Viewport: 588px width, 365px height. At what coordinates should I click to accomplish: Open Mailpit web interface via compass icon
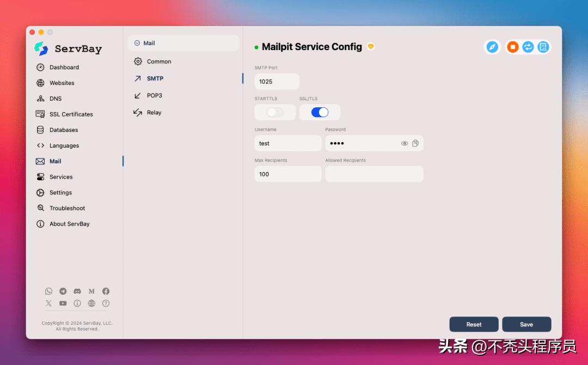[x=493, y=47]
